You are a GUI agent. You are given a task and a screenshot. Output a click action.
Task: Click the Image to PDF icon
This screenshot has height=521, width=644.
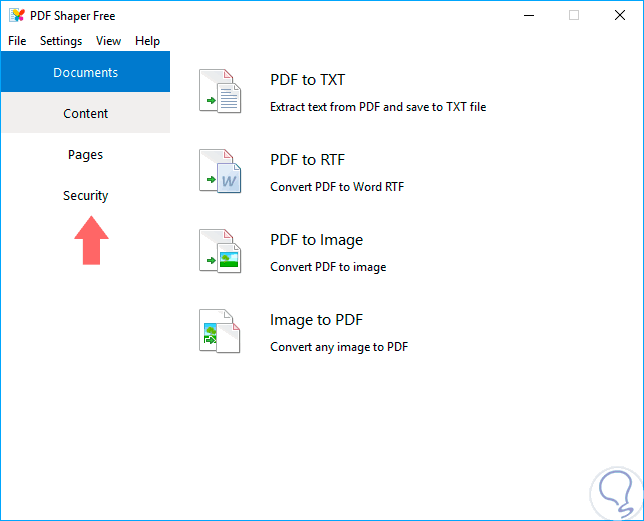(x=220, y=331)
